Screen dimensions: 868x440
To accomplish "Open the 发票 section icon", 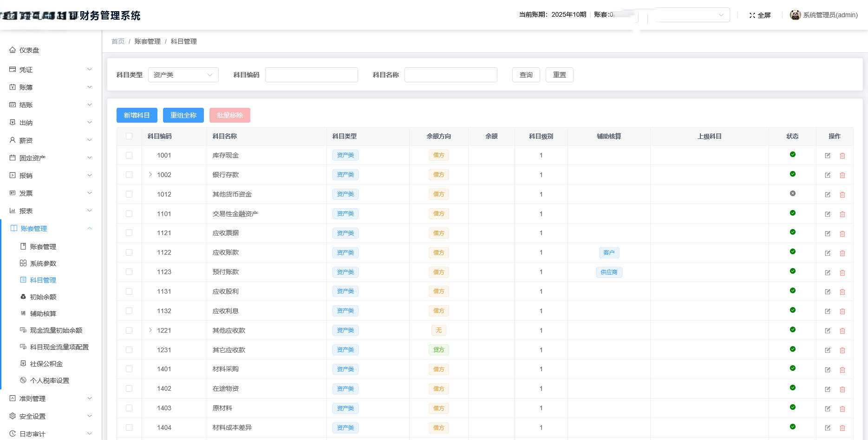I will click(x=12, y=193).
